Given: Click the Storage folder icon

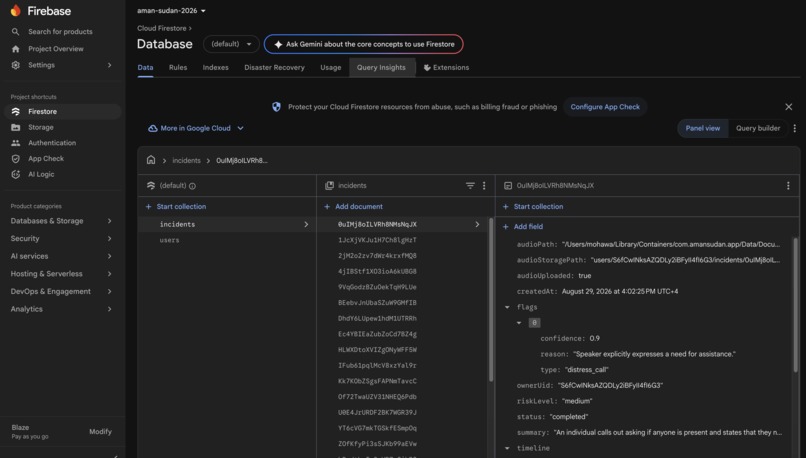Looking at the screenshot, I should [x=15, y=127].
